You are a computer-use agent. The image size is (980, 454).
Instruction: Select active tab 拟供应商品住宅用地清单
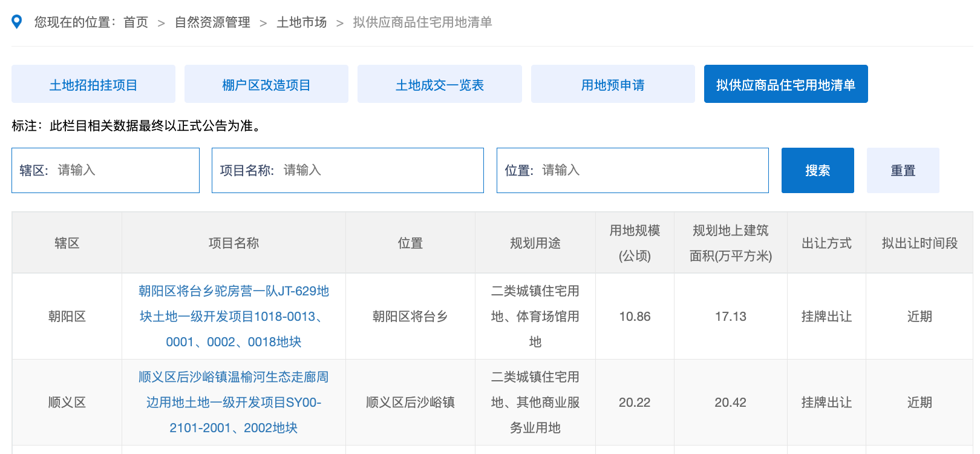(x=786, y=84)
